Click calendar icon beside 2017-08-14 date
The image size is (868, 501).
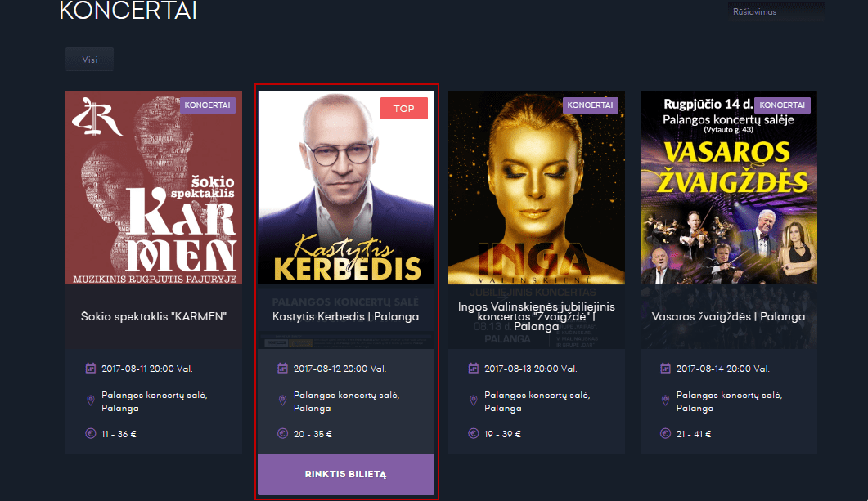coord(665,369)
